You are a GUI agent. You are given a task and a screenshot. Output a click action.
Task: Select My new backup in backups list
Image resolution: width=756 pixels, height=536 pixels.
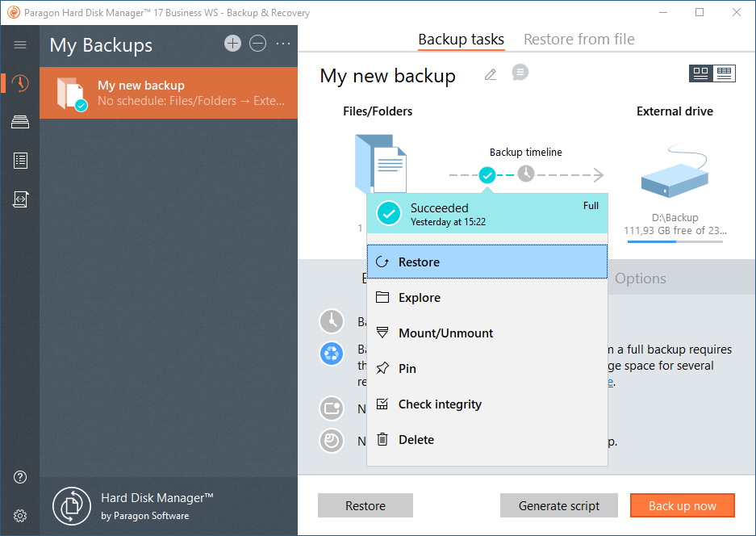169,93
